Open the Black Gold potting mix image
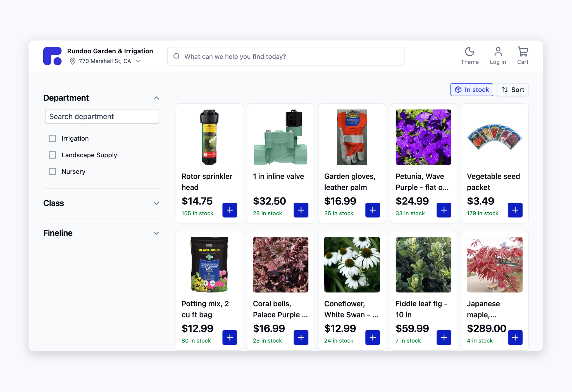This screenshot has height=392, width=572. coord(209,265)
